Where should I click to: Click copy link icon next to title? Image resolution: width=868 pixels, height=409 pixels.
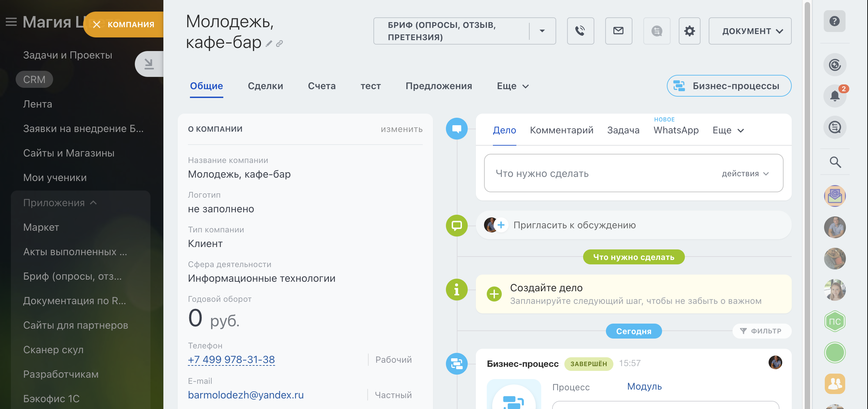point(279,44)
